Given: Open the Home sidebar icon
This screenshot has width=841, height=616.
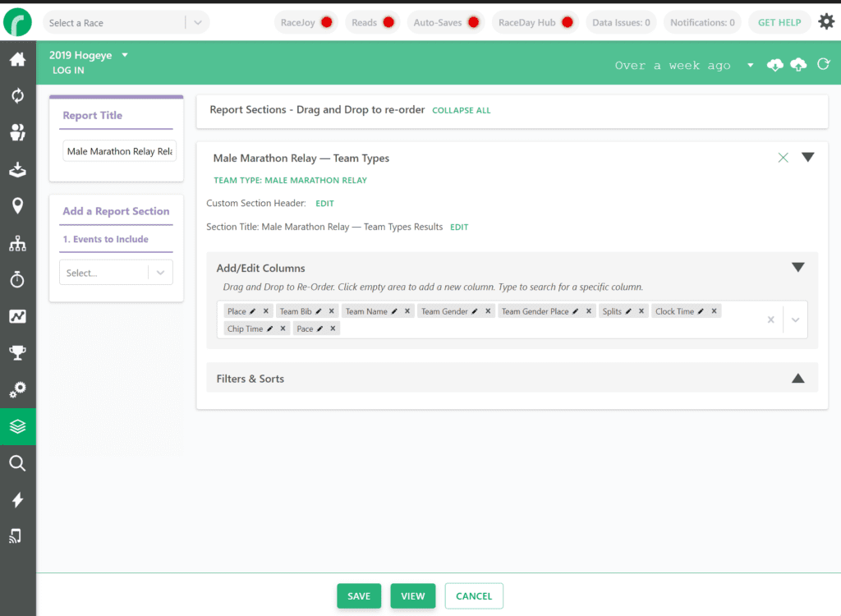Looking at the screenshot, I should [18, 59].
